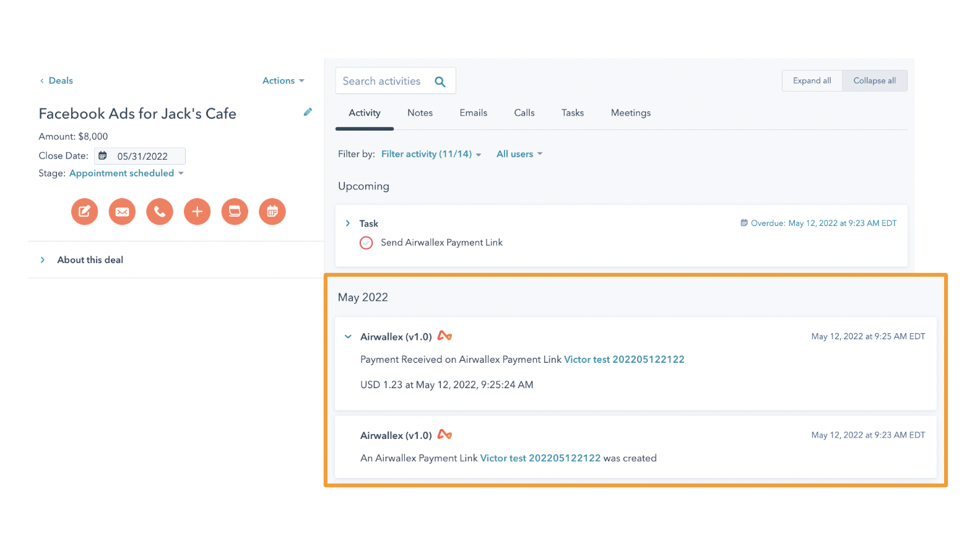Switch to the Emails tab
Image resolution: width=980 pixels, height=551 pixels.
pos(474,113)
